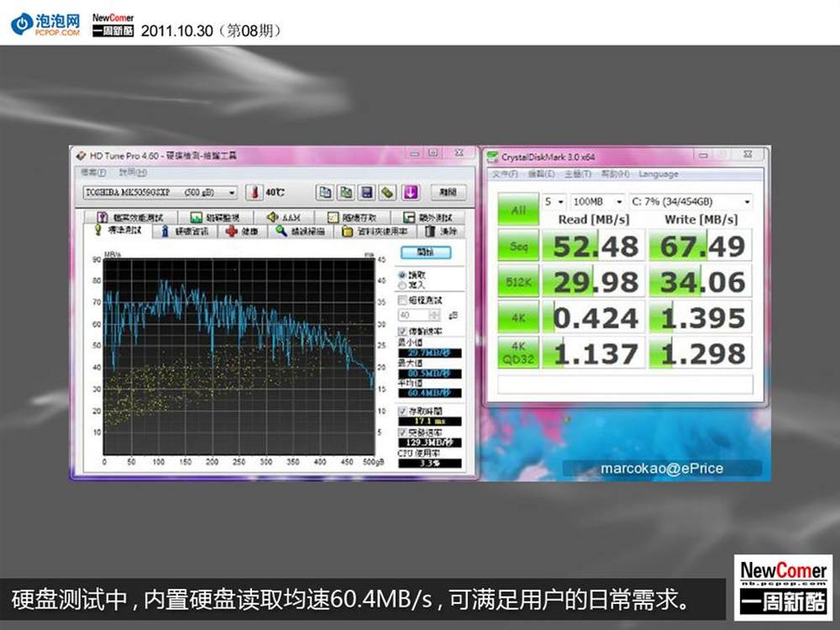This screenshot has height=630, width=840.
Task: Toggle the 存取時間 access time checkbox
Action: coord(402,412)
